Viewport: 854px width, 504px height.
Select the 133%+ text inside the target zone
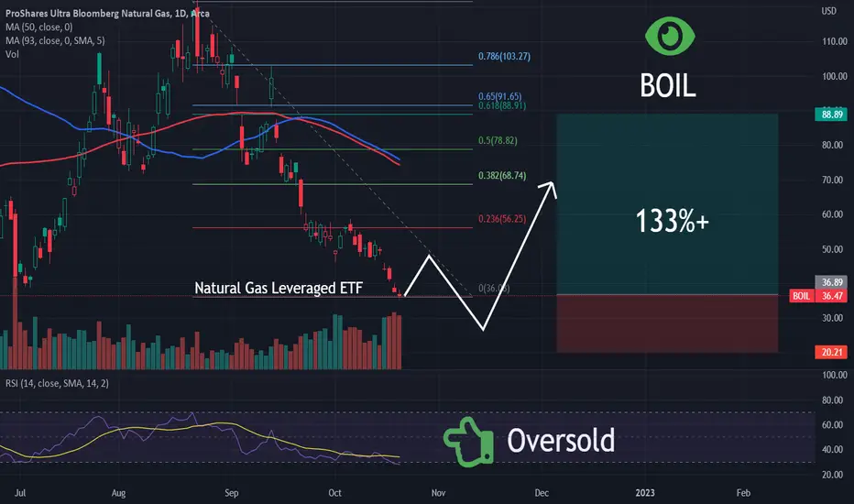672,221
